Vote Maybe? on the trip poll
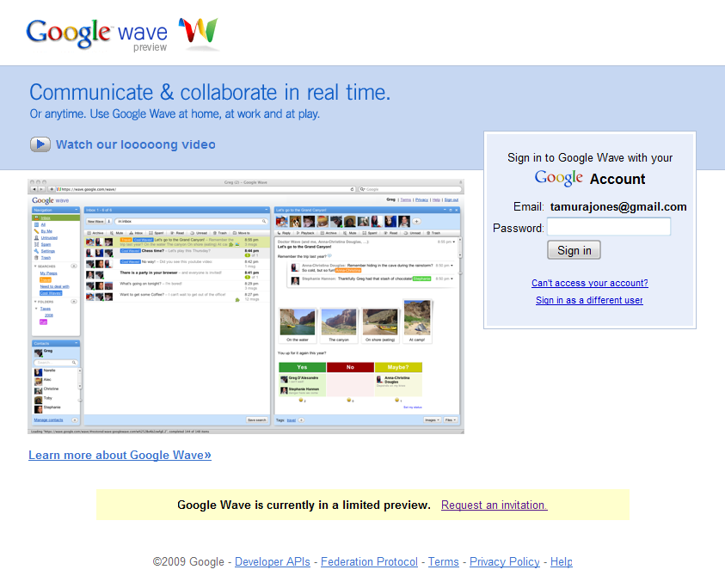This screenshot has width=725, height=588. click(x=398, y=367)
